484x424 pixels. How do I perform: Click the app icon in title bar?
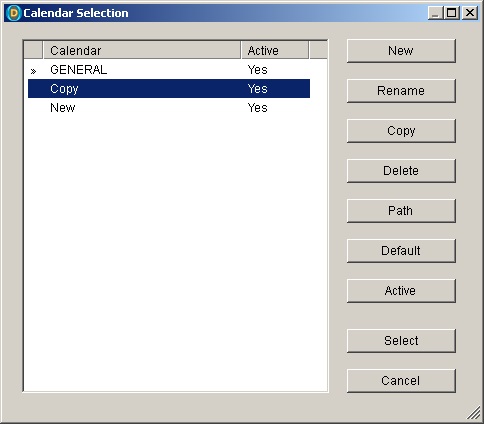tap(14, 13)
